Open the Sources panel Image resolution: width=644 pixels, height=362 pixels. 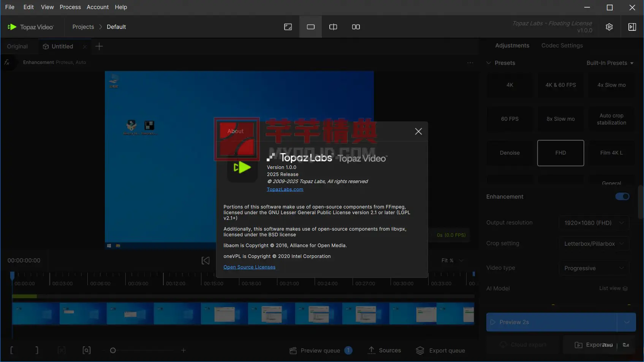(385, 351)
